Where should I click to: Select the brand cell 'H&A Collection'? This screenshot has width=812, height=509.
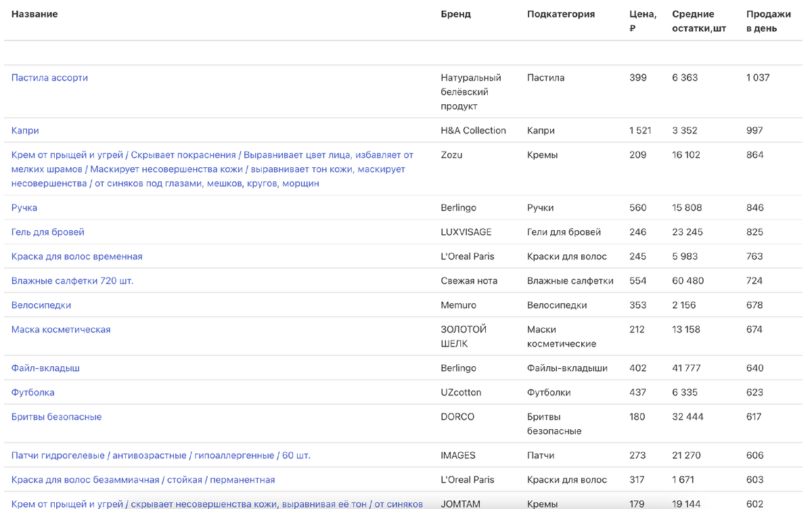pos(474,131)
